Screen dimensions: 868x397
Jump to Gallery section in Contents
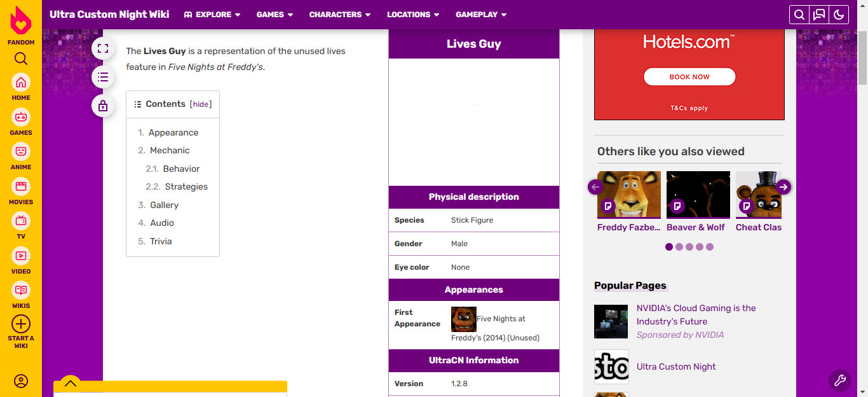(x=164, y=205)
